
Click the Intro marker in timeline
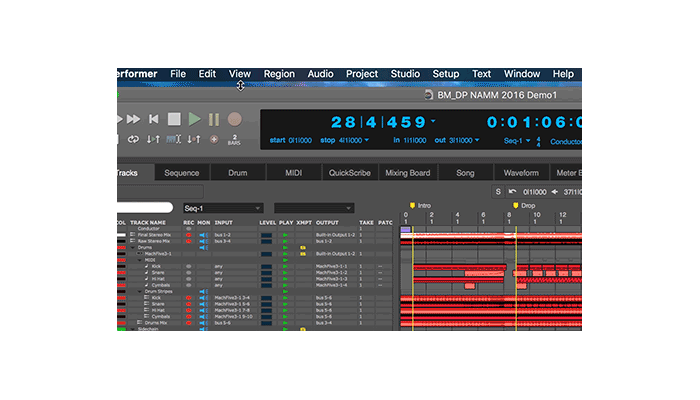421,205
